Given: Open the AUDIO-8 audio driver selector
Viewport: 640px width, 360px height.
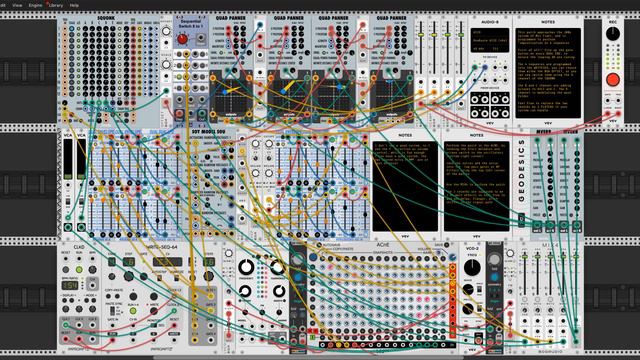Looking at the screenshot, I should (490, 32).
